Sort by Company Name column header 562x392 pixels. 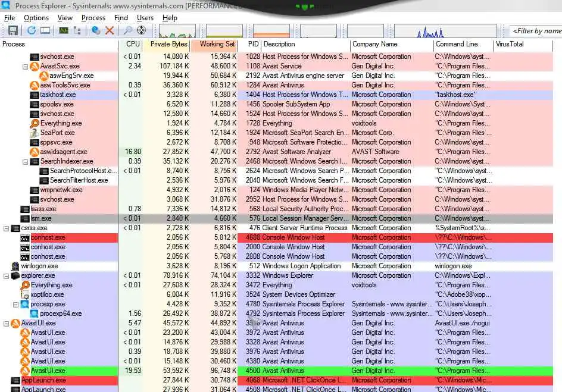point(392,45)
